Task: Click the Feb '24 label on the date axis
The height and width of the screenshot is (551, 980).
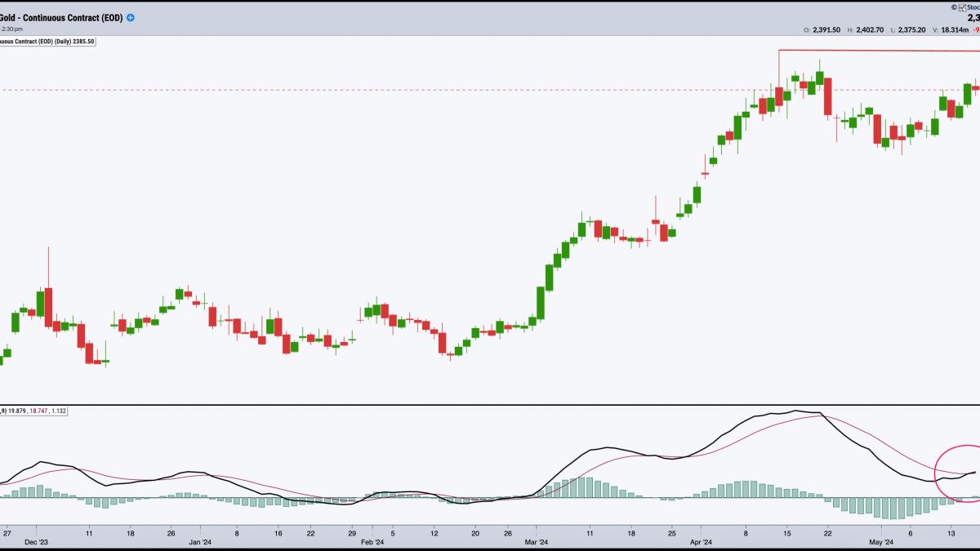Action: coord(372,540)
